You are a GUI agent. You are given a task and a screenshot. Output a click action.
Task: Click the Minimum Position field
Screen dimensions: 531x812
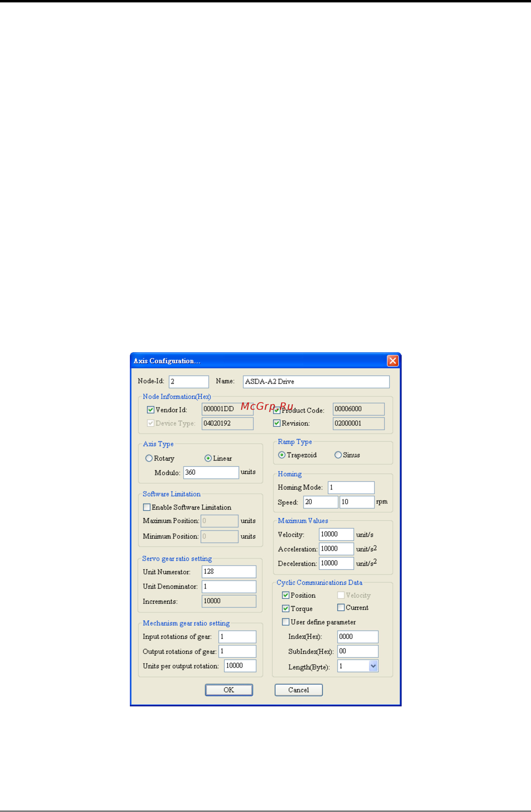pyautogui.click(x=220, y=536)
